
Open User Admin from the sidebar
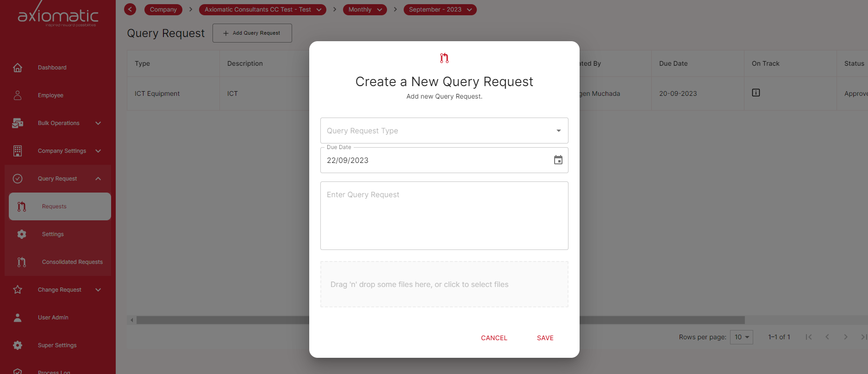[53, 318]
